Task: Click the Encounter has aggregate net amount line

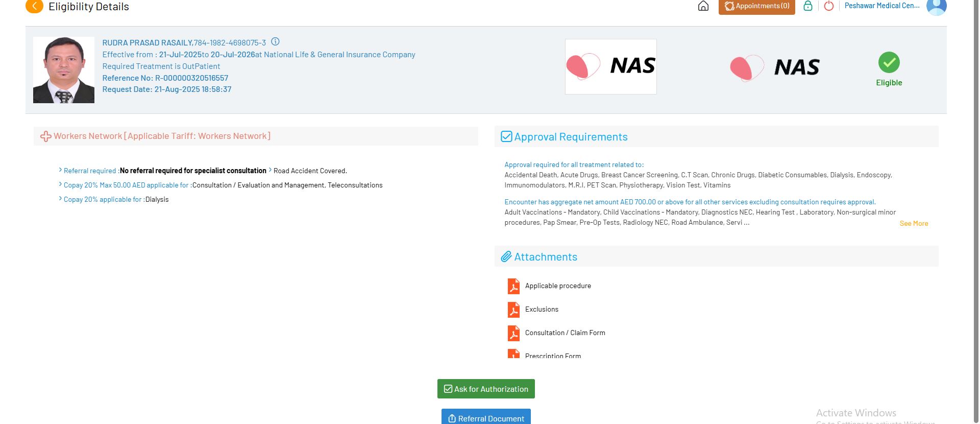Action: tap(690, 202)
